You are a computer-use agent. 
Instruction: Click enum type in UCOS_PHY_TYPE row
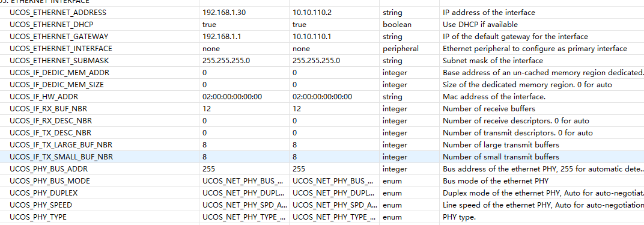click(392, 217)
